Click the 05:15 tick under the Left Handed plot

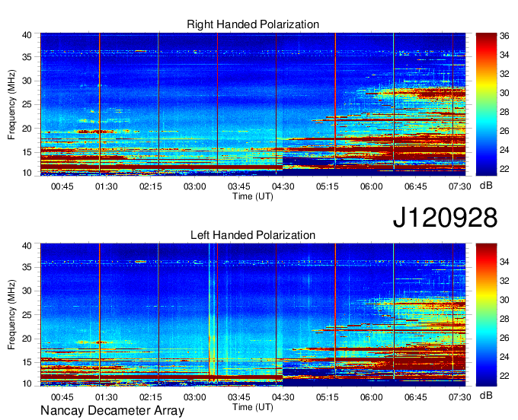point(327,397)
